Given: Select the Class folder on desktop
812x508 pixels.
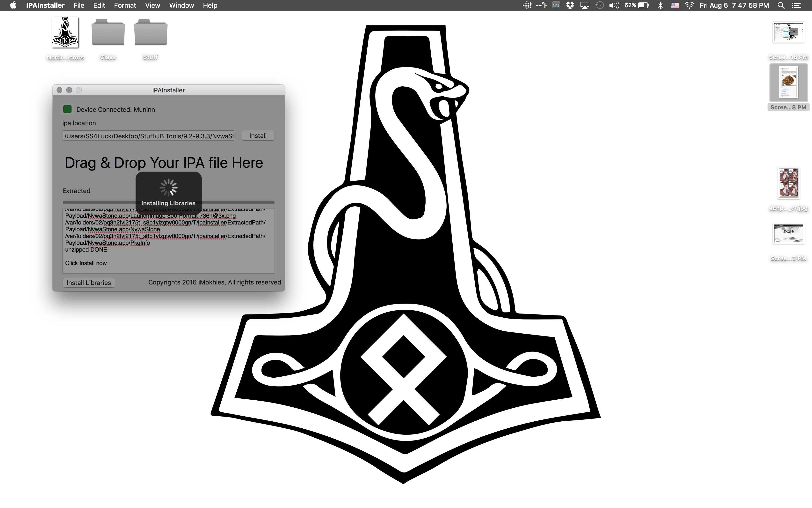Looking at the screenshot, I should [x=108, y=32].
